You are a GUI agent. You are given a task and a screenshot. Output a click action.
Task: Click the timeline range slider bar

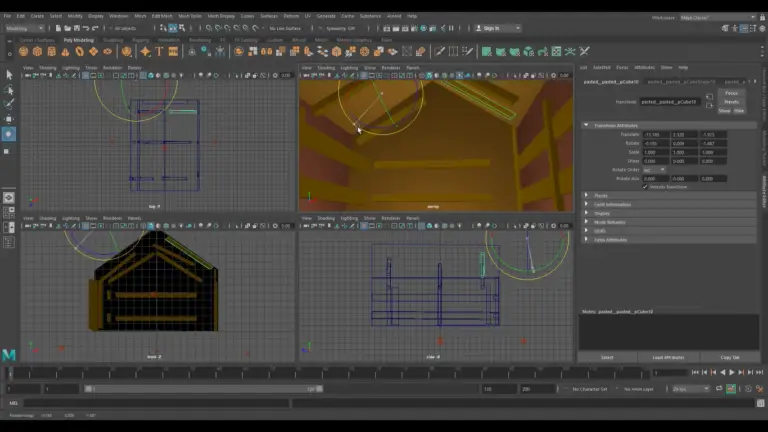point(203,389)
